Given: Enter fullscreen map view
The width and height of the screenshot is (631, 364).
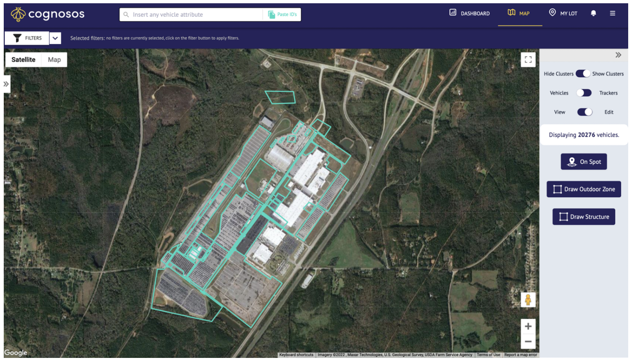Looking at the screenshot, I should (x=528, y=59).
